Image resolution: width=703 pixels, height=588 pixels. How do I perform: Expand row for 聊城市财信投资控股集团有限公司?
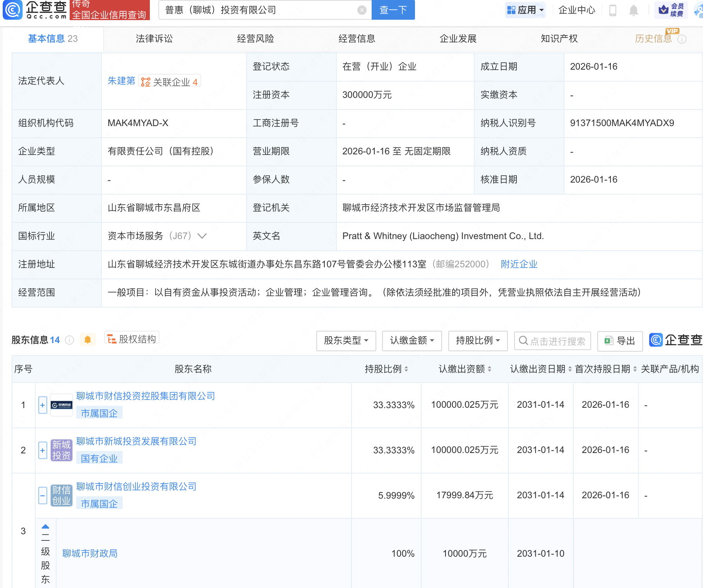[x=43, y=405]
